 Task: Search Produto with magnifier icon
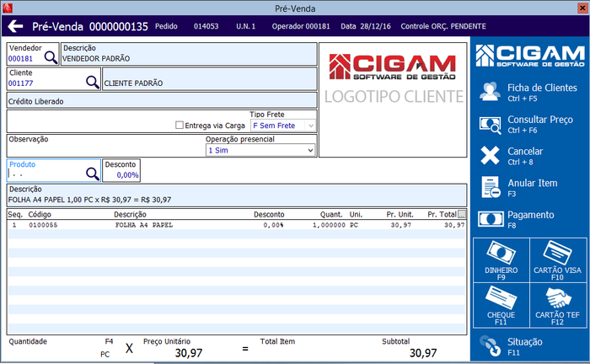tap(93, 174)
